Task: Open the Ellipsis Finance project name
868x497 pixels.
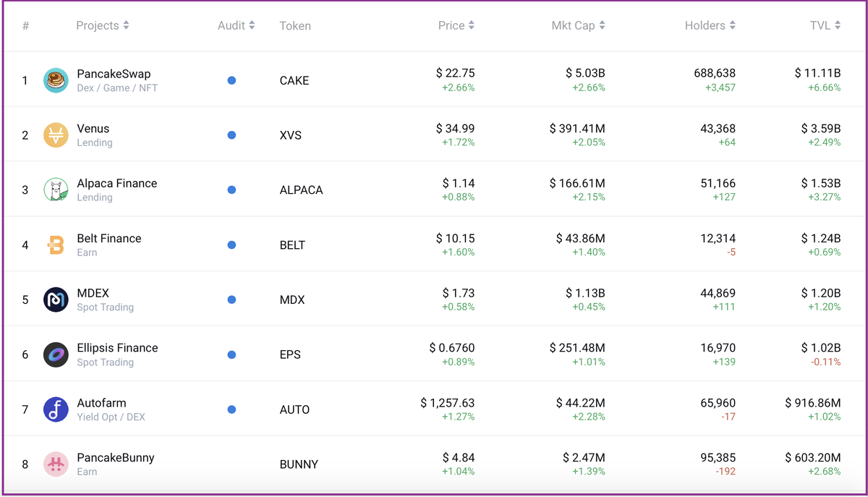Action: click(117, 348)
